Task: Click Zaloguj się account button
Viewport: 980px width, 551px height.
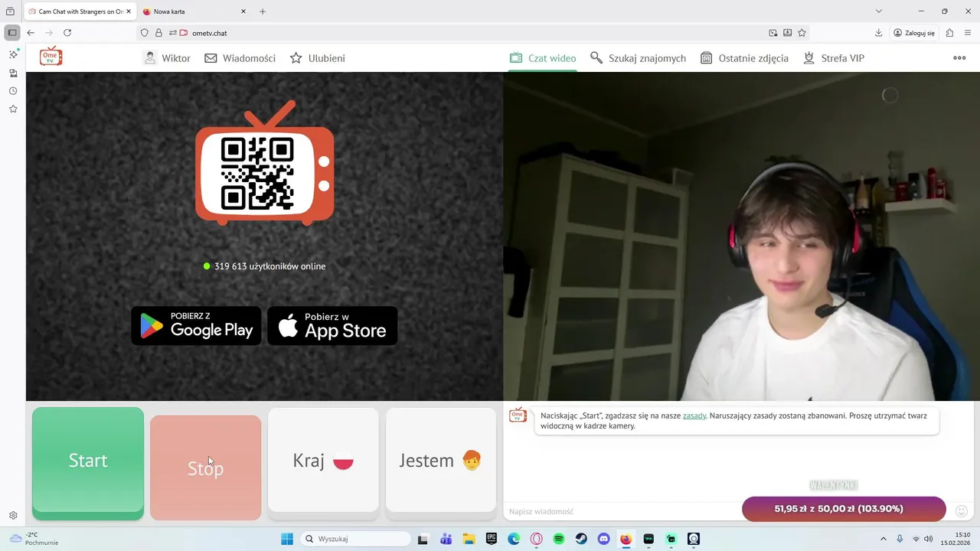Action: (914, 33)
